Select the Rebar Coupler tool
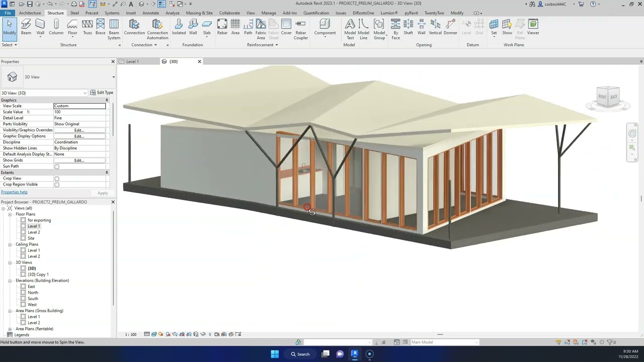Viewport: 644px width, 362px height. click(301, 29)
